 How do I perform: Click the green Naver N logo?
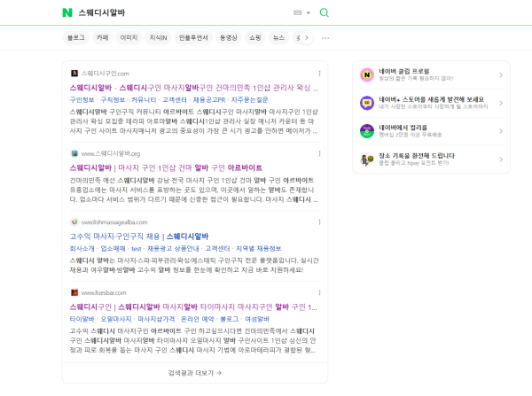point(66,12)
